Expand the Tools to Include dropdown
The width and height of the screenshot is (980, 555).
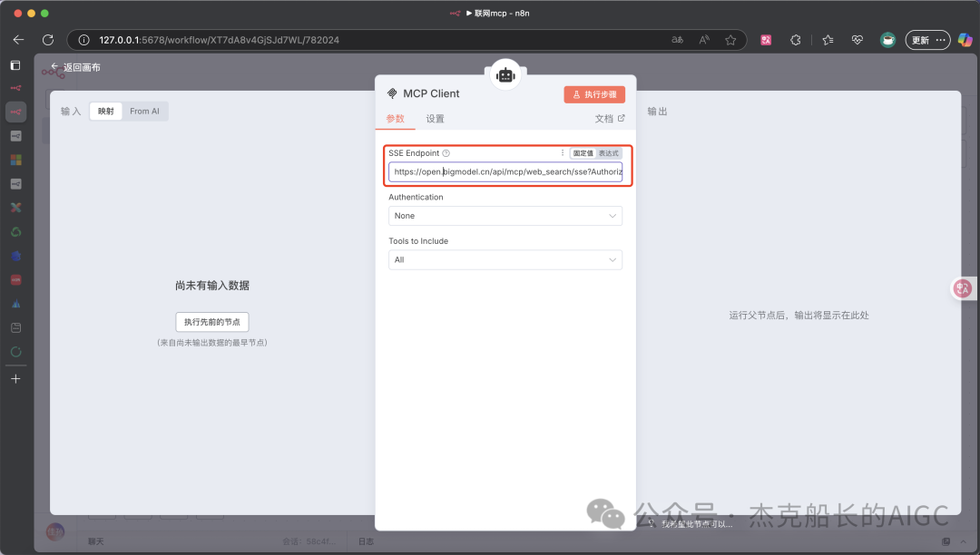click(x=505, y=259)
